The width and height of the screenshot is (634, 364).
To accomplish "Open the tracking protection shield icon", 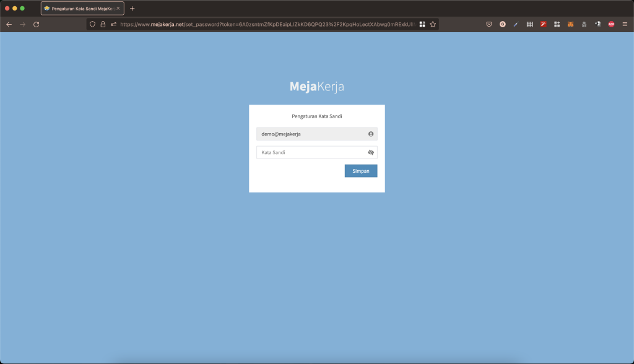I will pos(92,24).
